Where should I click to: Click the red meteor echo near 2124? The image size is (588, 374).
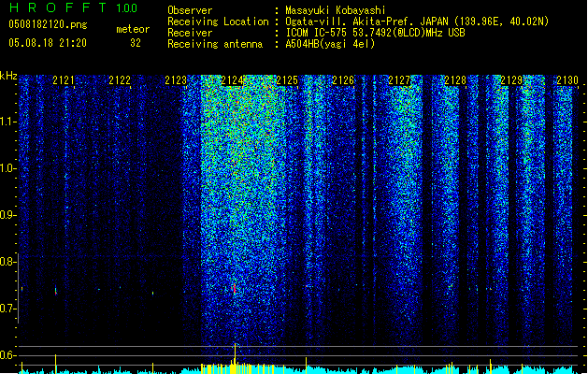235,289
